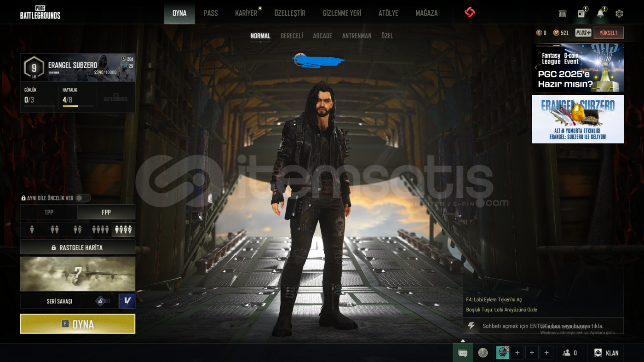Click the HAFTALIK 4/8 progress bar

click(78, 106)
